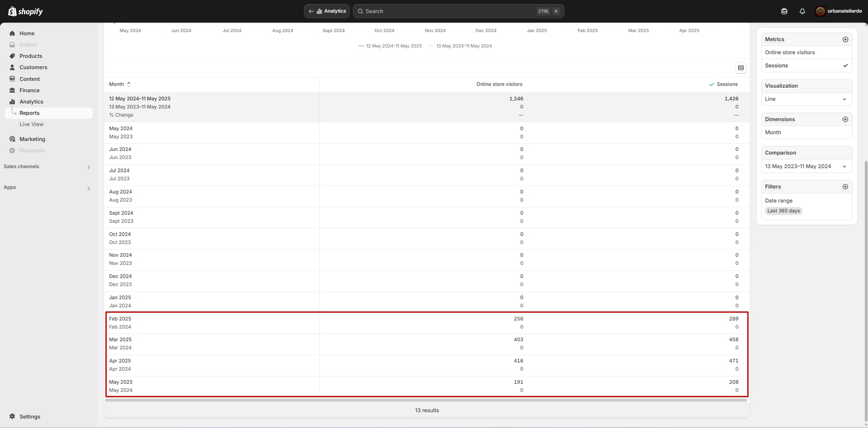Click the Search input field
Image resolution: width=868 pixels, height=428 pixels.
(448, 11)
